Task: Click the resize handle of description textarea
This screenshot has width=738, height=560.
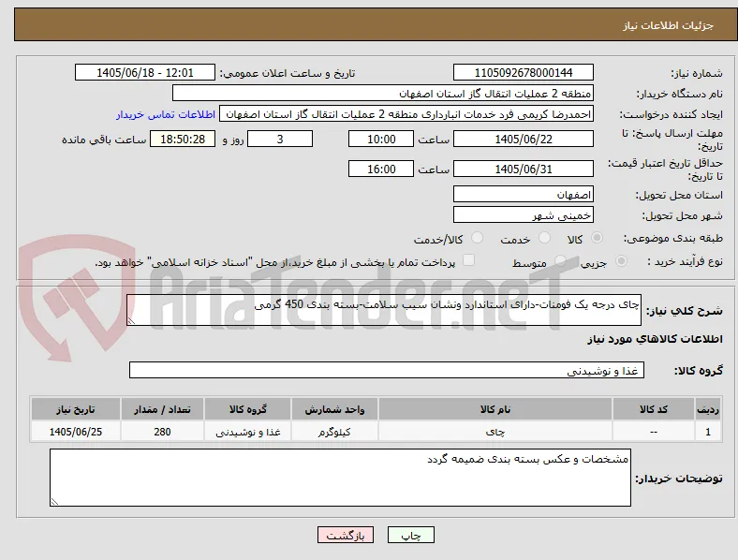Action: [x=131, y=321]
